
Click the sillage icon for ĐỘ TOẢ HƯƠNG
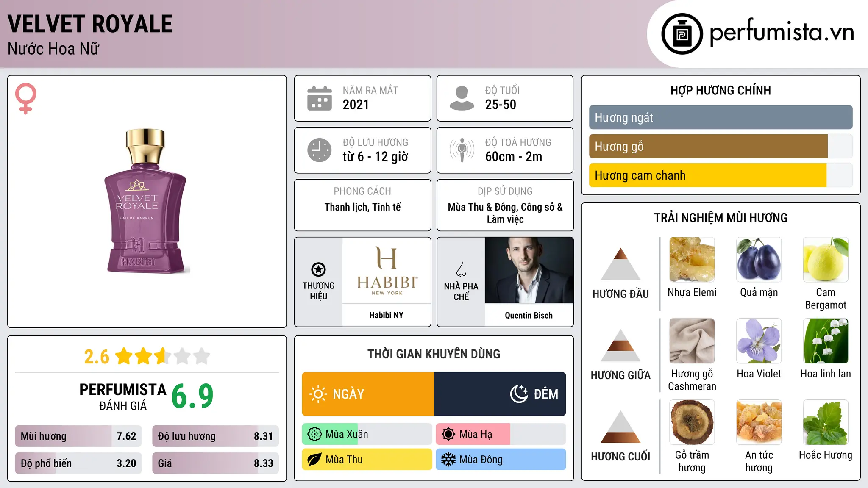point(462,150)
